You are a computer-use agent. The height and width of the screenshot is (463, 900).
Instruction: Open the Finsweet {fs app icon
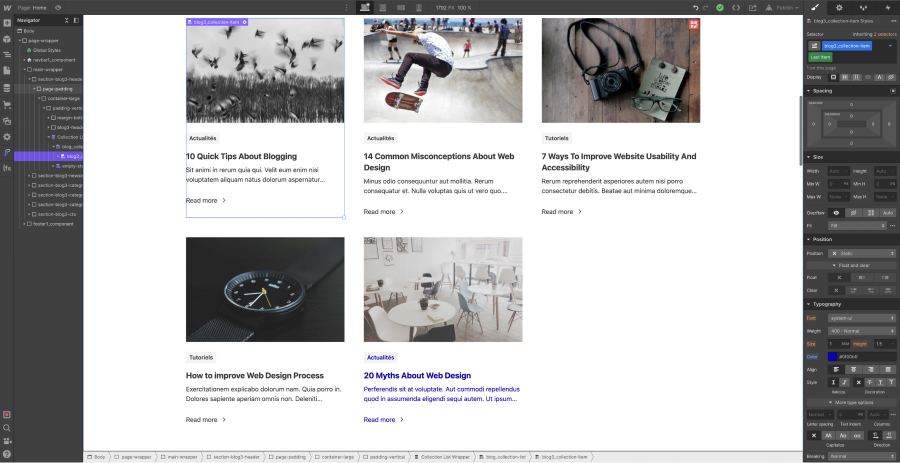pyautogui.click(x=7, y=168)
